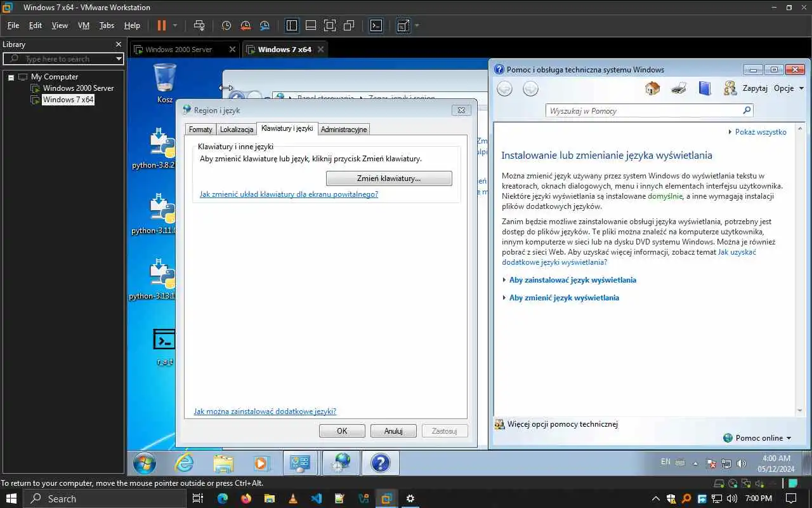
Task: Select Windows 7 x64 in the library tree
Action: point(68,100)
